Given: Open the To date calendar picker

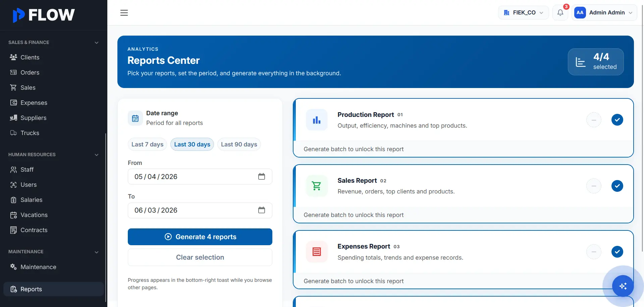Looking at the screenshot, I should (x=262, y=210).
